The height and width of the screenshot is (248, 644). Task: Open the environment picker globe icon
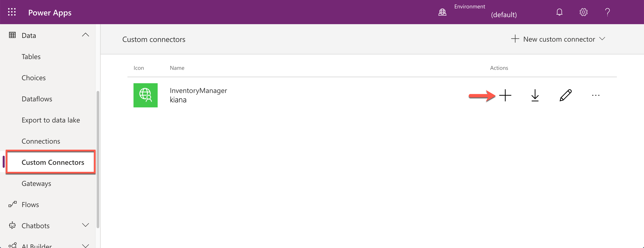point(442,12)
